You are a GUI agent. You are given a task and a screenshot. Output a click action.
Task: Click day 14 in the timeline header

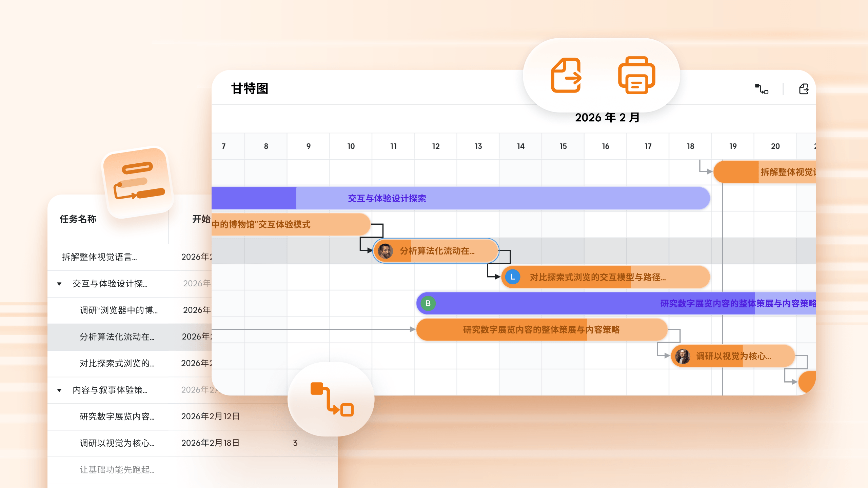(520, 146)
